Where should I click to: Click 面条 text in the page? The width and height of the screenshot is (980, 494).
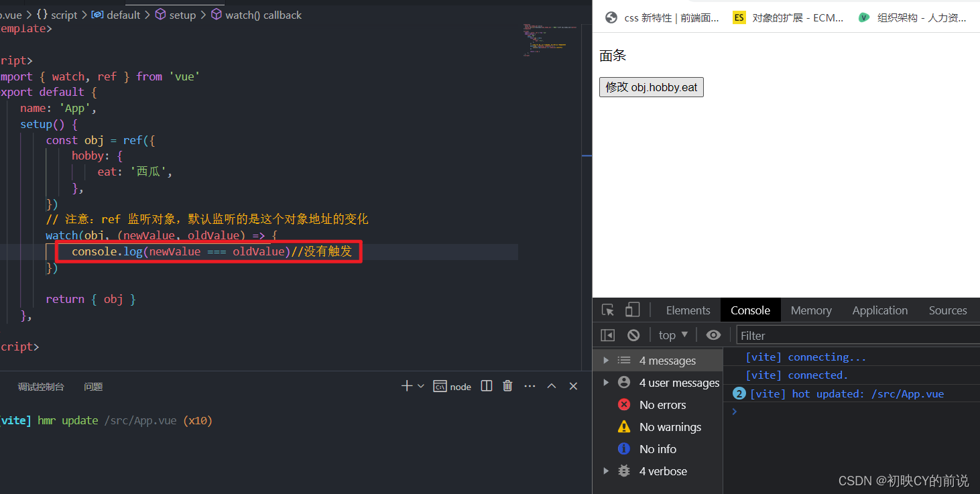point(613,56)
